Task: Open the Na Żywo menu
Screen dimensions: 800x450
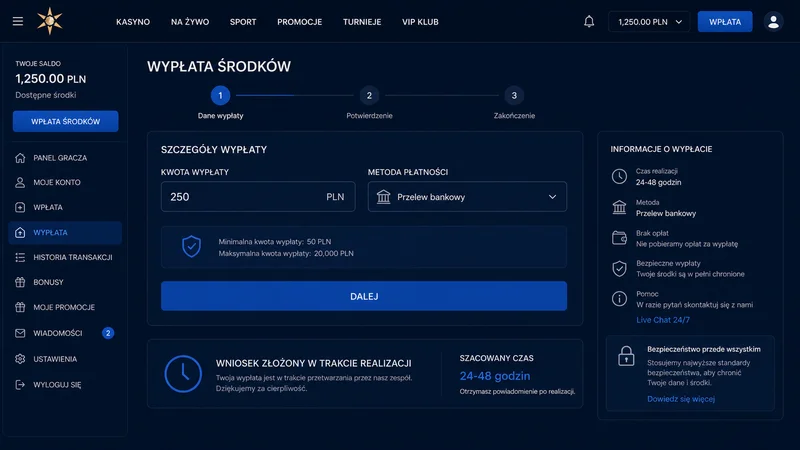Action: click(x=190, y=22)
